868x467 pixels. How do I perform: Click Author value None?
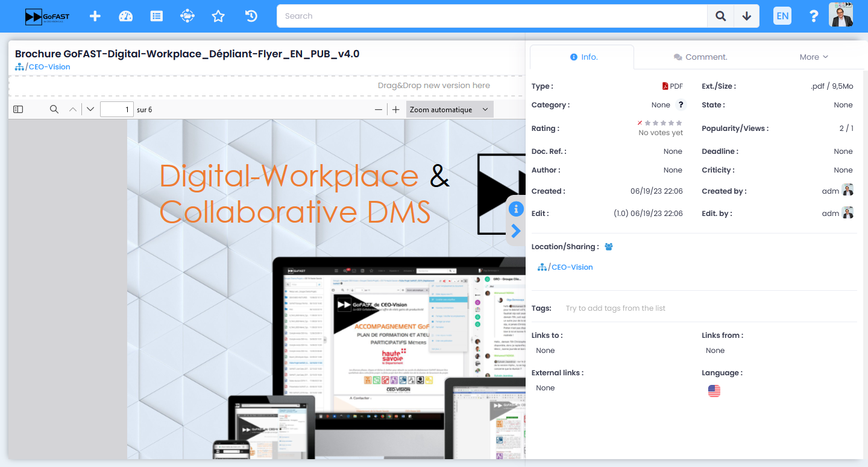[673, 170]
